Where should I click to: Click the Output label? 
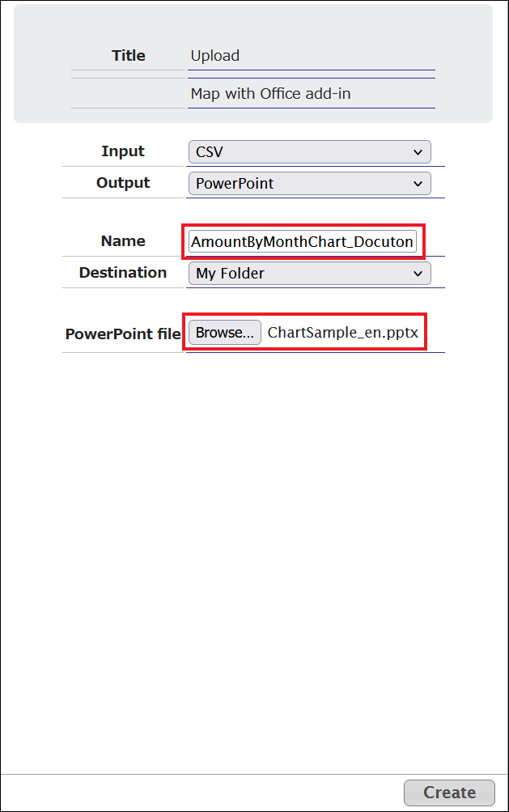(123, 183)
